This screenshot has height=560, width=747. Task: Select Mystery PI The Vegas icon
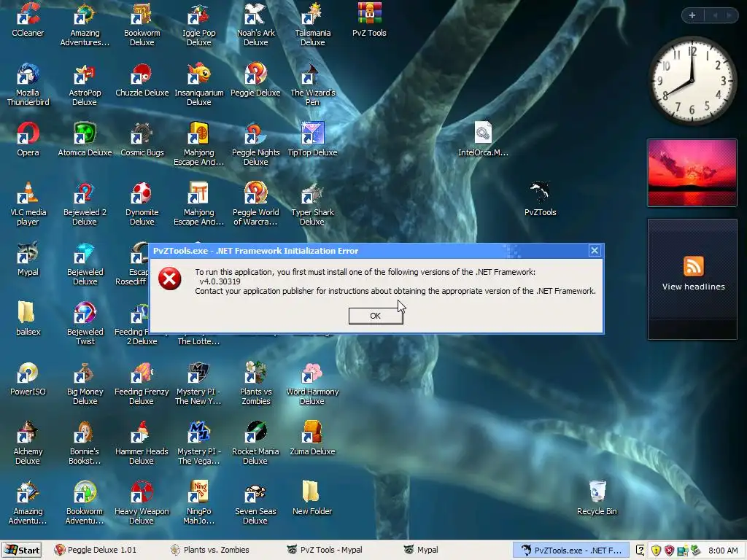tap(198, 443)
